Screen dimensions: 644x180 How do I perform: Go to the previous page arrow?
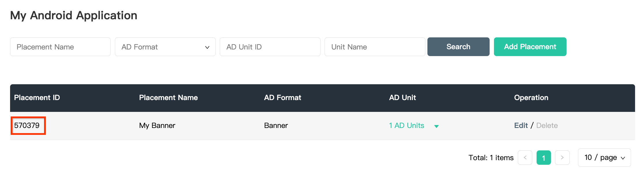pyautogui.click(x=525, y=158)
